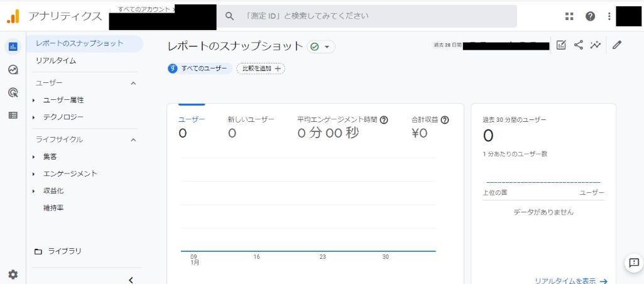
Task: Open 維持率 report in sidebar
Action: [x=53, y=208]
